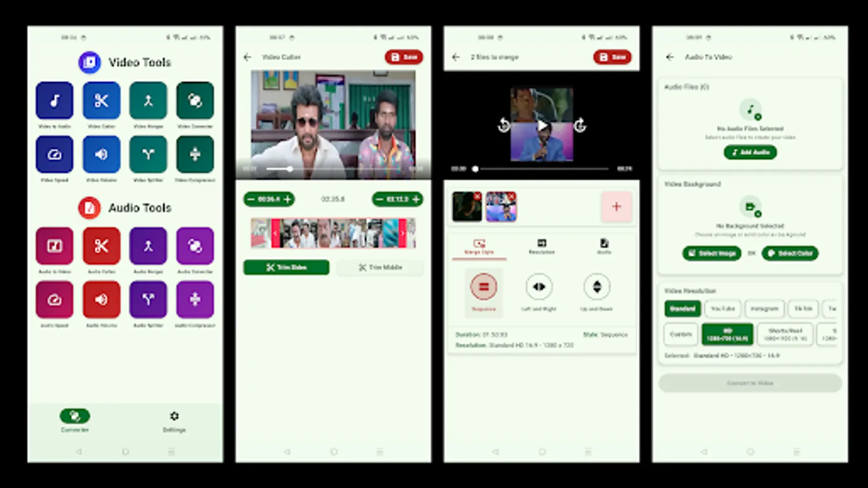Open the Video to Audio tool
Viewport: 868px width, 488px height.
[x=54, y=101]
